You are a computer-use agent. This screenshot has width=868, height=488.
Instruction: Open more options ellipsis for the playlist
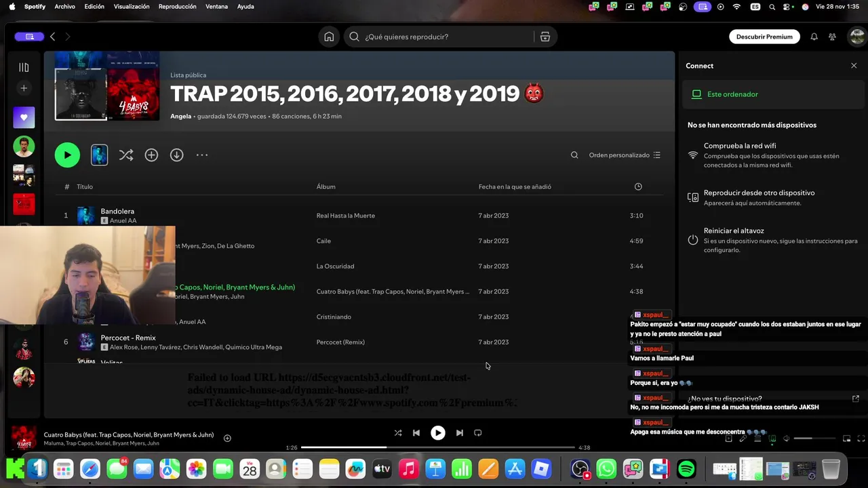(x=202, y=155)
